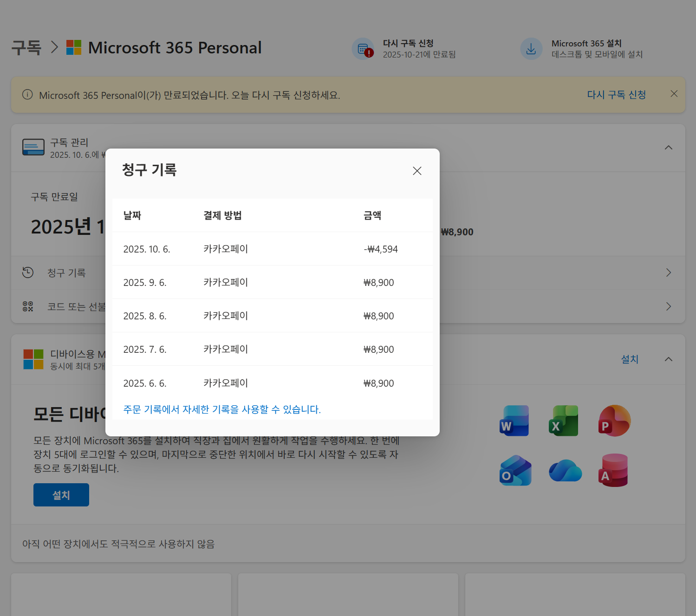Image resolution: width=696 pixels, height=616 pixels.
Task: Click the Microsoft logo beside 365 Personal
Action: 74,47
